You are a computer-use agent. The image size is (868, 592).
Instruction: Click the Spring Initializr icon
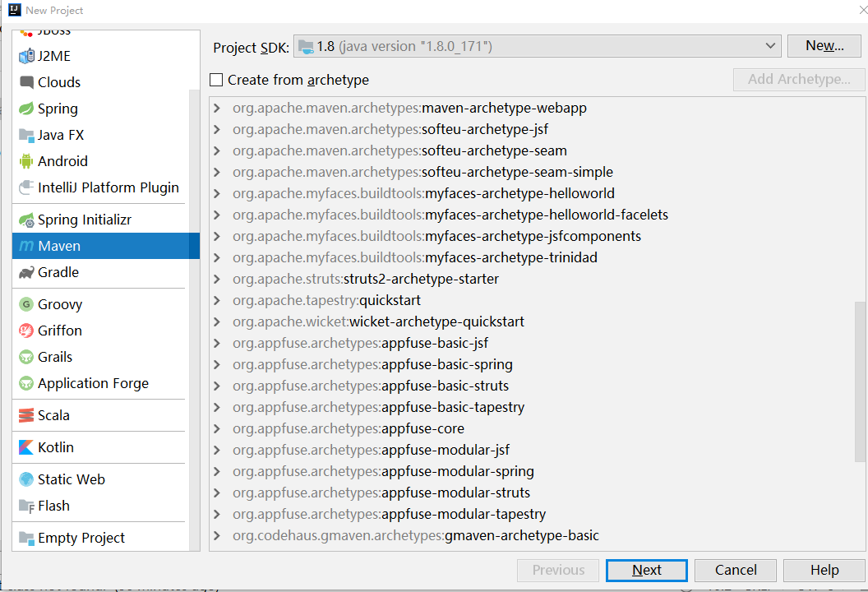26,220
